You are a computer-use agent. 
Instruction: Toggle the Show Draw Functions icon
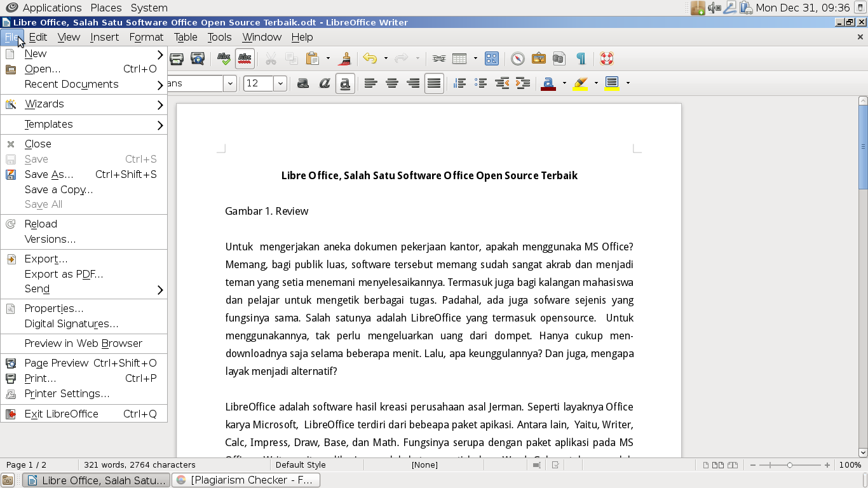492,59
